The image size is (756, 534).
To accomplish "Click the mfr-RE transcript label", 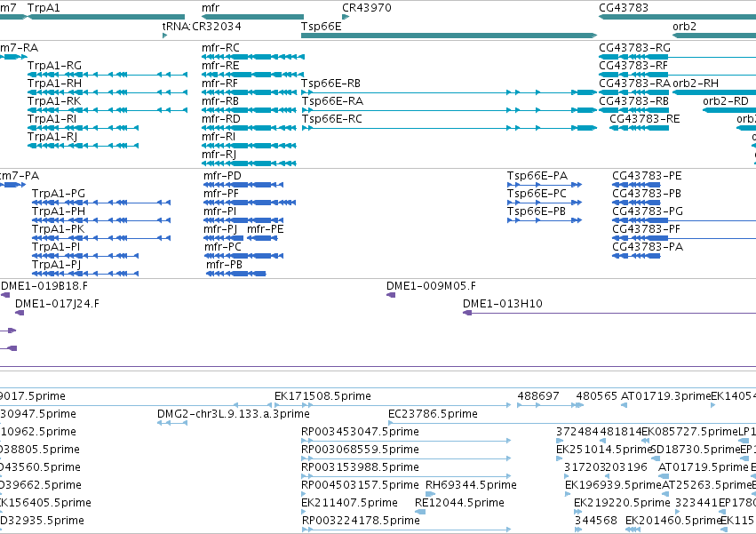I will [x=220, y=66].
